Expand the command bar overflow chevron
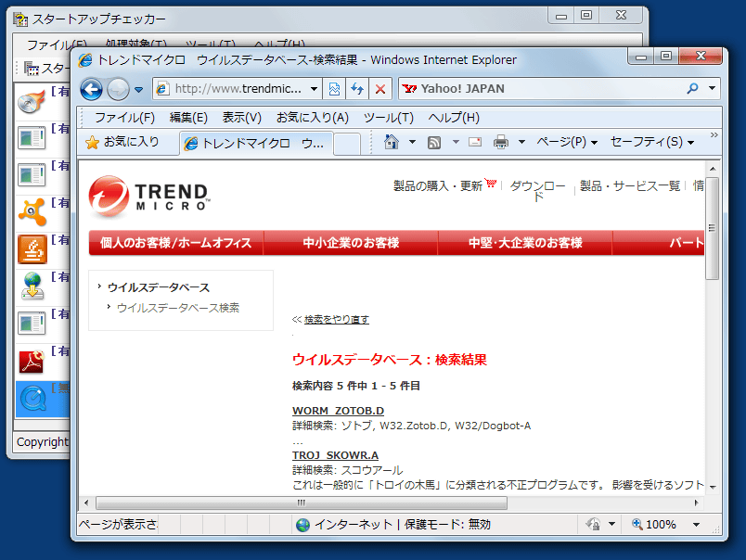 pyautogui.click(x=714, y=135)
